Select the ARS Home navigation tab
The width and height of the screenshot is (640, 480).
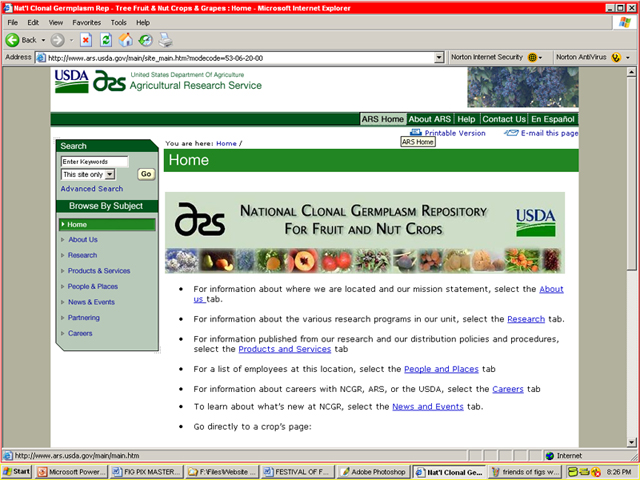(x=382, y=119)
